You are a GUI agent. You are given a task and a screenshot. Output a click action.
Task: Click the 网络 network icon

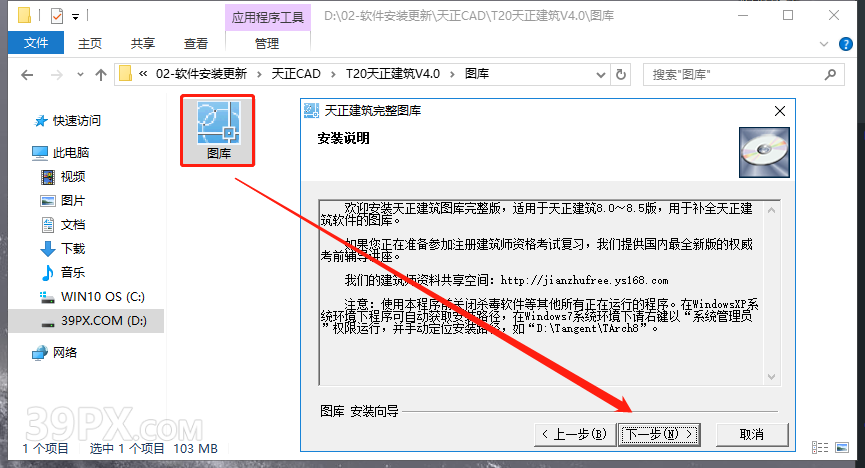[x=40, y=353]
